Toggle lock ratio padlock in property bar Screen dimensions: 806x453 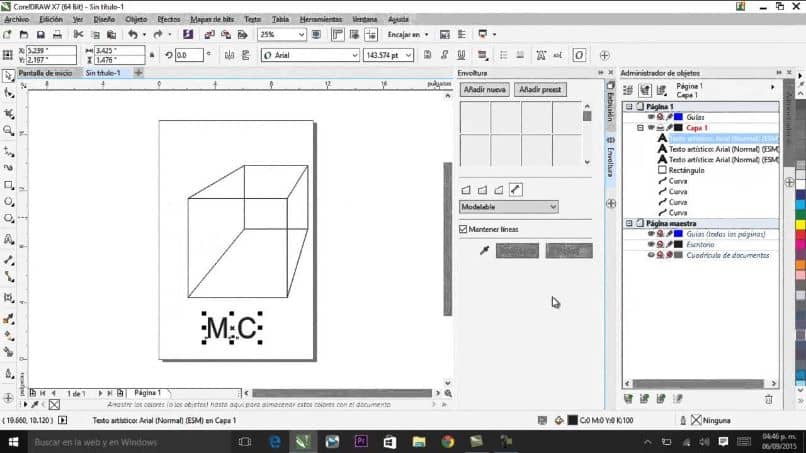click(152, 55)
